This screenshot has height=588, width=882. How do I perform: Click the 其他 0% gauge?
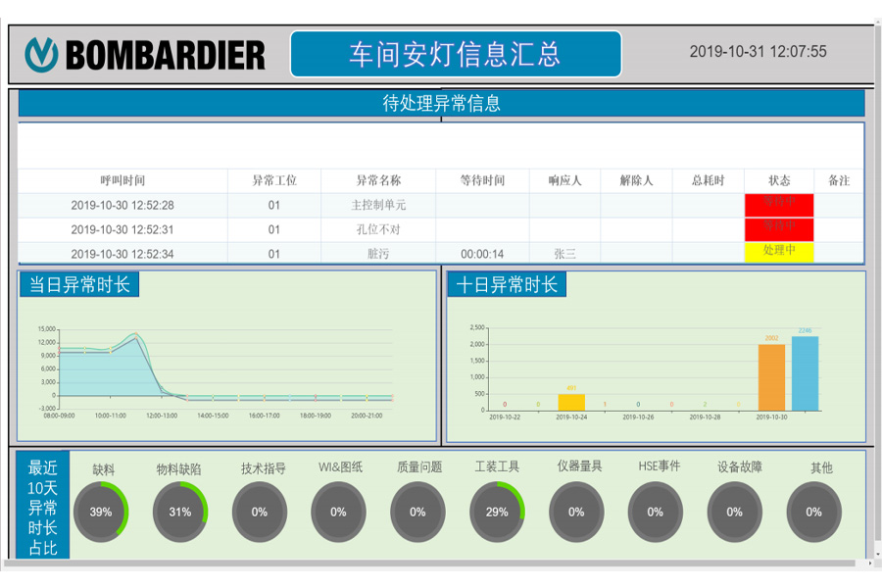click(813, 512)
